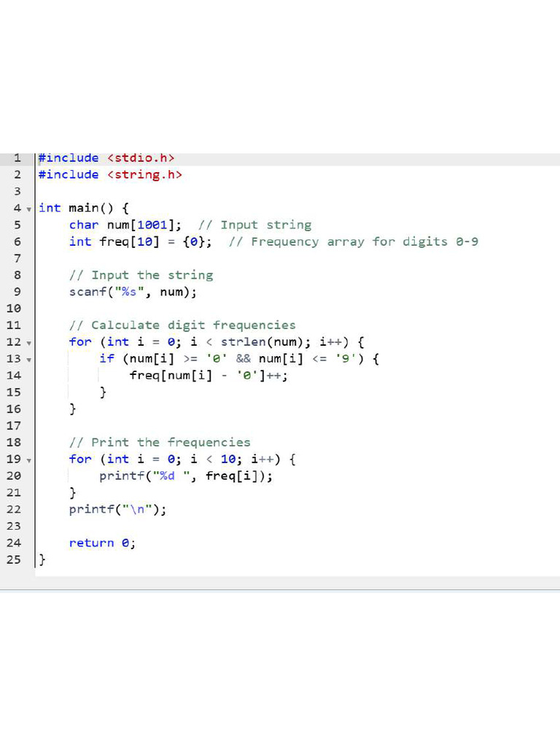Click on 'return 0;' statement
The width and height of the screenshot is (560, 747).
tap(102, 543)
